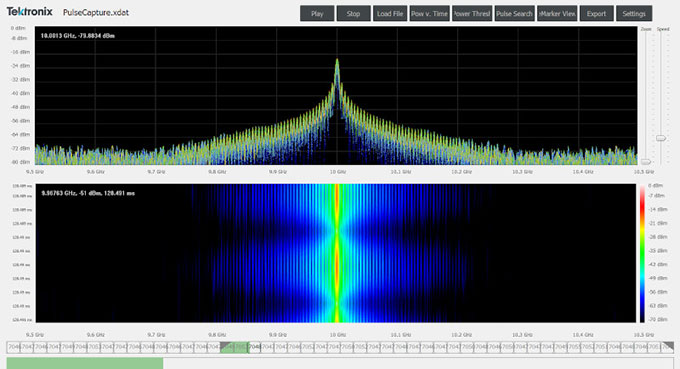Switch to the Marker View
The width and height of the screenshot is (680, 369).
557,13
